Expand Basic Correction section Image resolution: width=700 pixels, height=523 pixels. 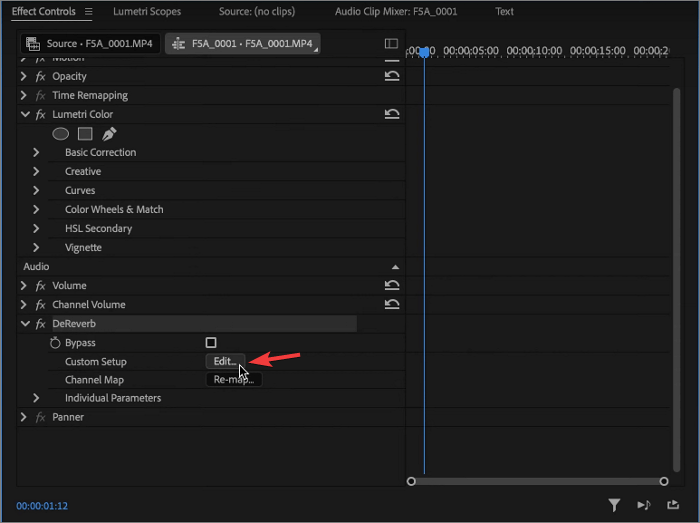[36, 153]
